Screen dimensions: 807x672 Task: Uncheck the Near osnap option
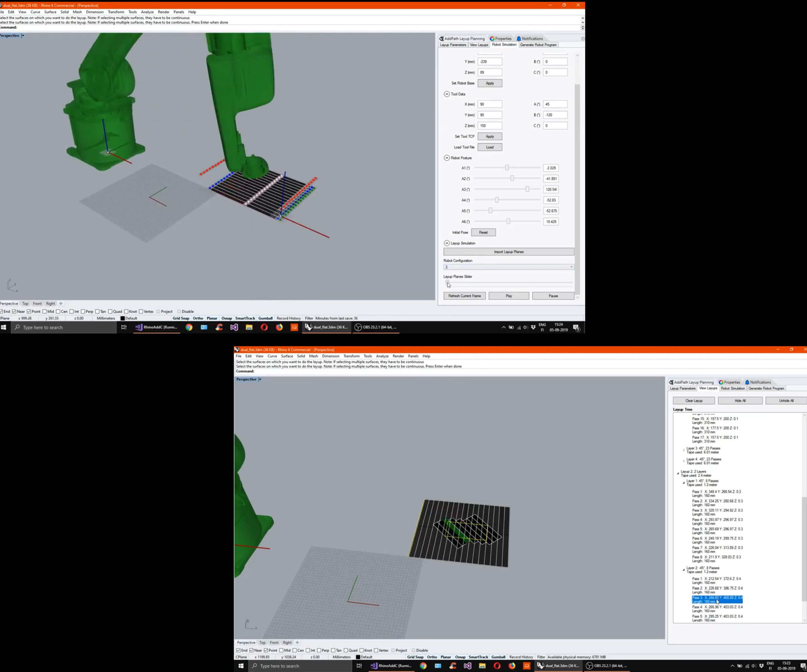coord(15,311)
